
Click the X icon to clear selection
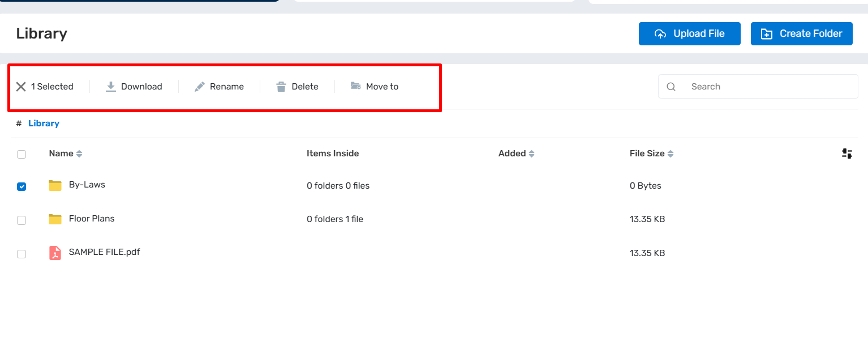point(21,87)
